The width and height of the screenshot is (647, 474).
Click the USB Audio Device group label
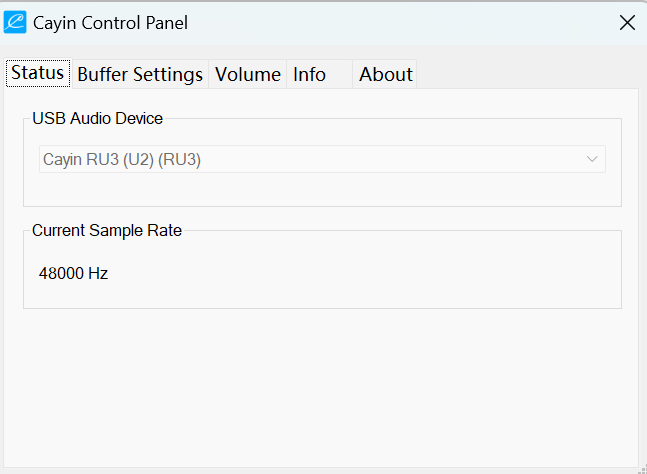[x=97, y=118]
